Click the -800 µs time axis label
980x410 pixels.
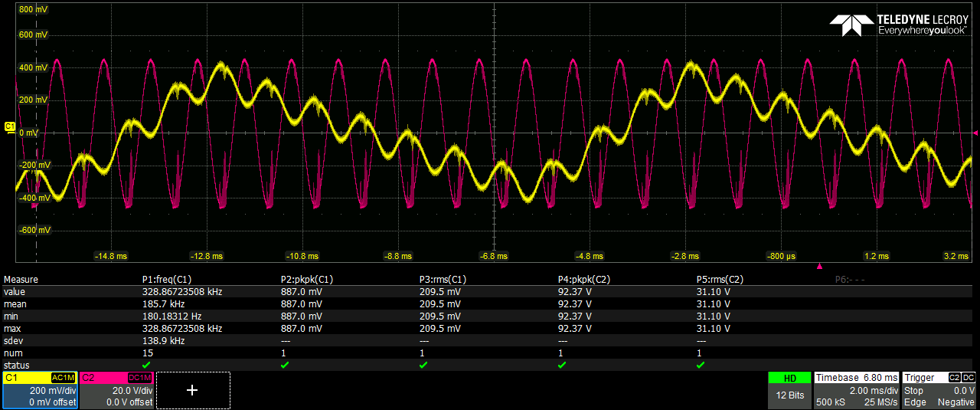(781, 256)
